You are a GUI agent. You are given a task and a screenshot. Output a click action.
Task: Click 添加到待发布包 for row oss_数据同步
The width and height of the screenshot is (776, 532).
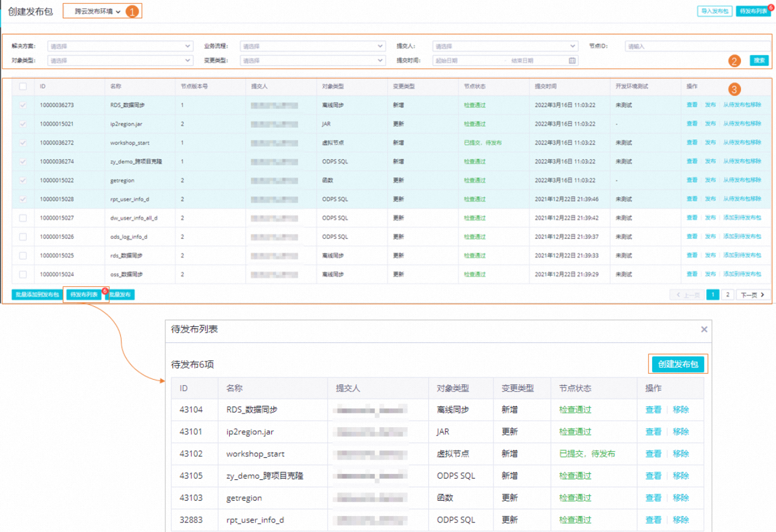[x=742, y=274]
